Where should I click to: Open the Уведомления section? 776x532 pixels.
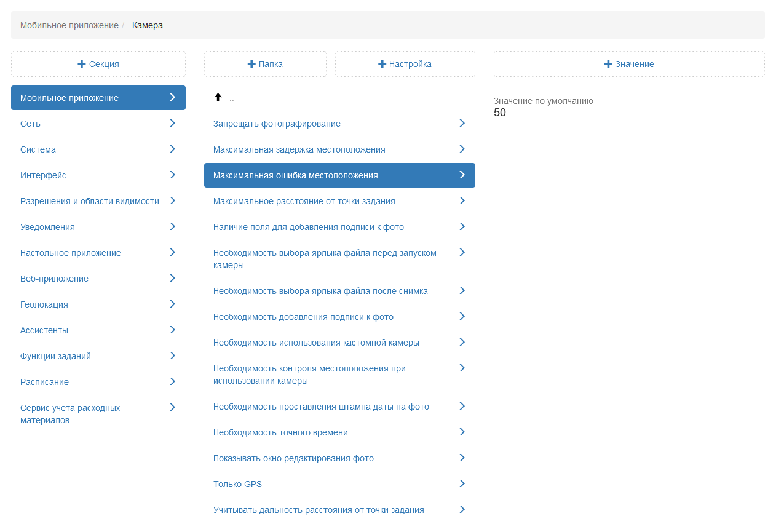point(98,227)
